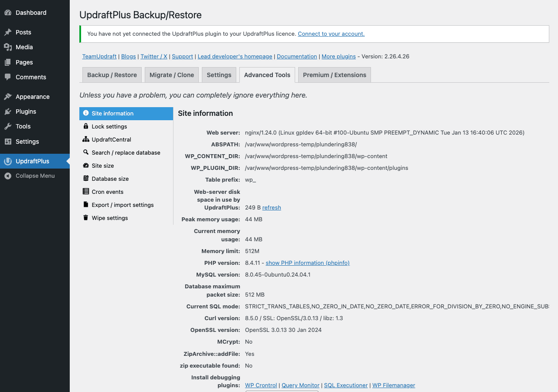The width and height of the screenshot is (558, 392).
Task: Switch to the Migrate / Clone tab
Action: pos(172,75)
